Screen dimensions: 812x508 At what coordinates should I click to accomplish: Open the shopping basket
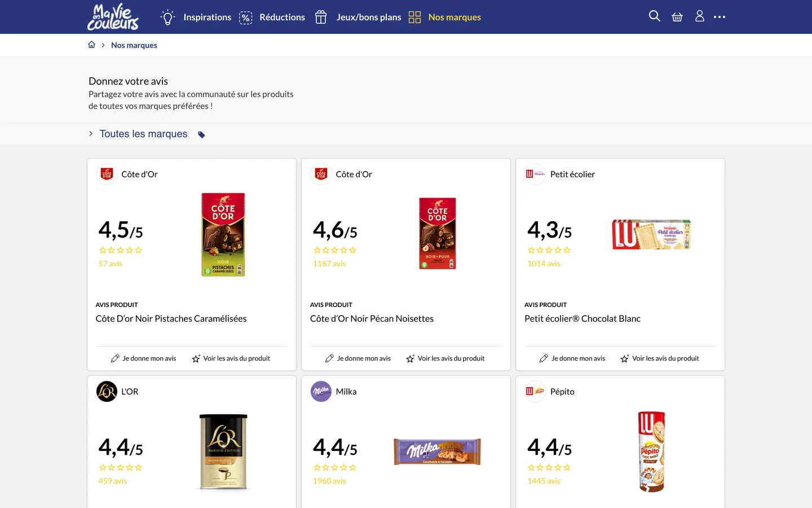(x=677, y=17)
